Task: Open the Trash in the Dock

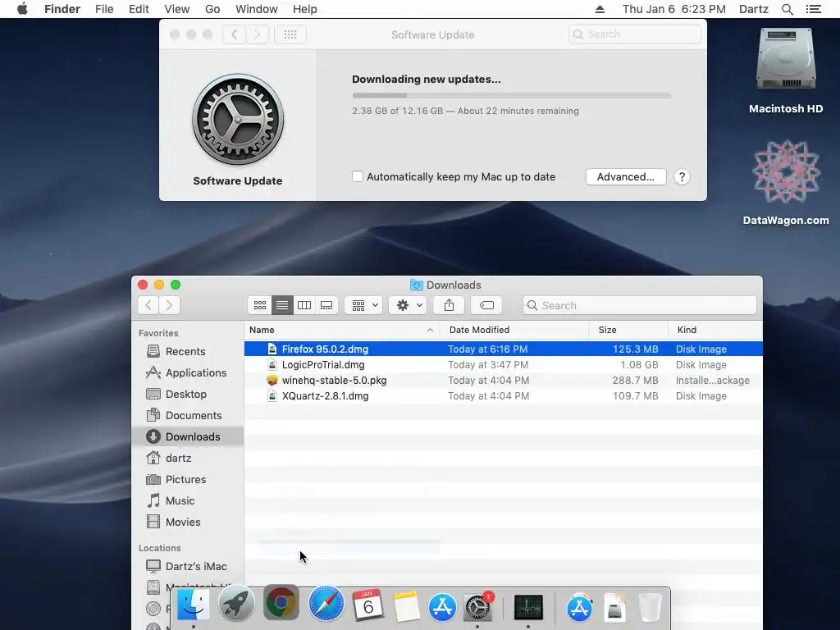Action: 650,608
